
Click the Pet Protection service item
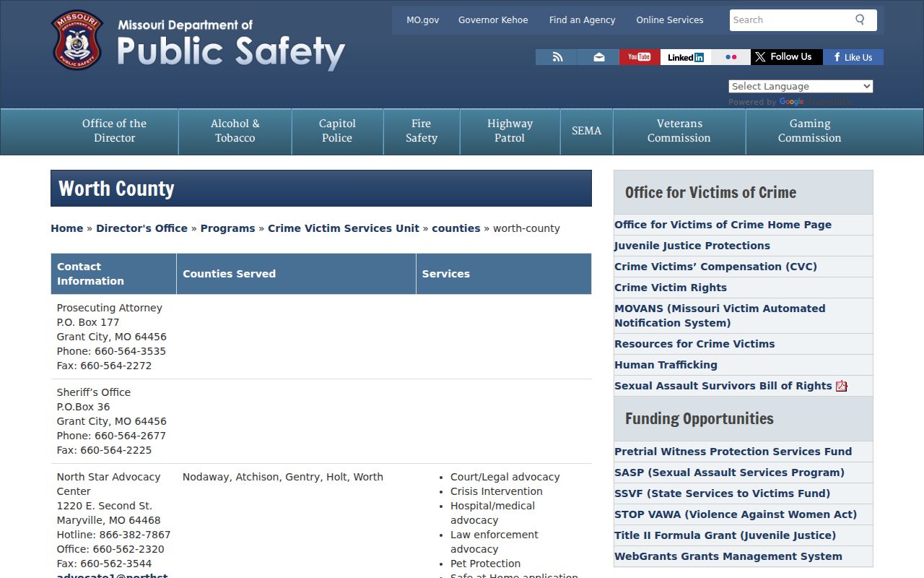(485, 564)
